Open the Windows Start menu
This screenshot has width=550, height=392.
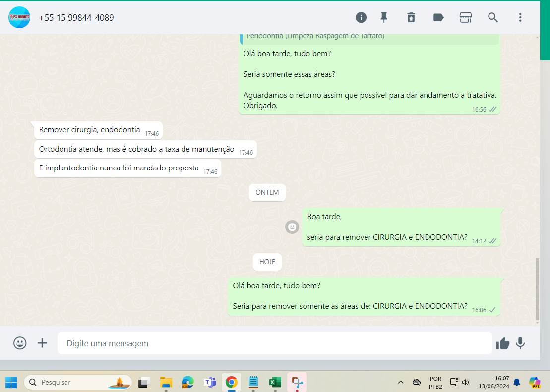click(x=11, y=382)
